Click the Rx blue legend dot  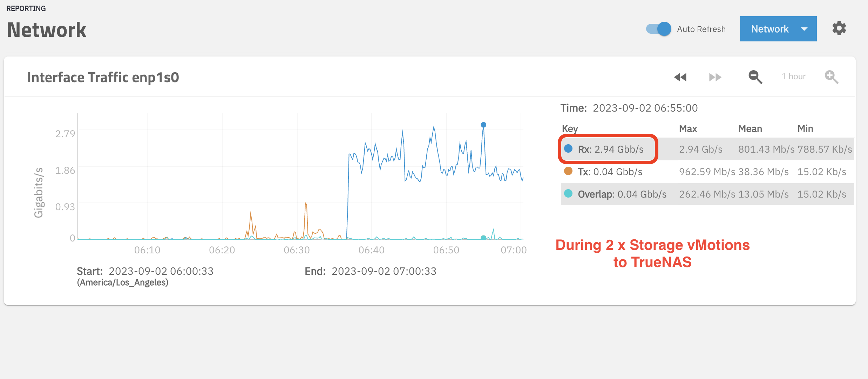pos(568,148)
